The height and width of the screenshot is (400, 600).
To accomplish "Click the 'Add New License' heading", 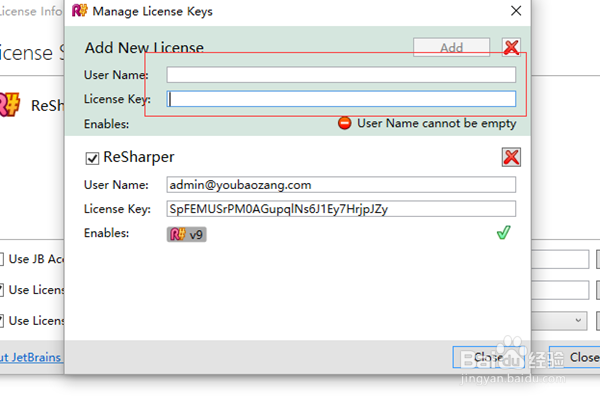I will pyautogui.click(x=144, y=48).
